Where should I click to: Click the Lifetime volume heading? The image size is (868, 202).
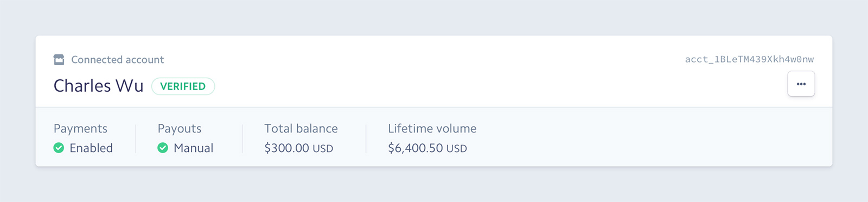[x=432, y=129]
